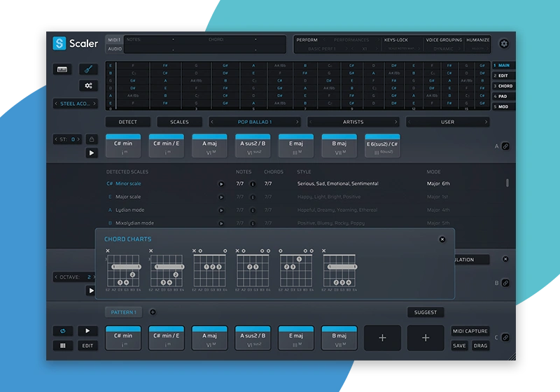Screen dimensions: 560x392
Task: Show info for C# Minor scale
Action: [253, 184]
